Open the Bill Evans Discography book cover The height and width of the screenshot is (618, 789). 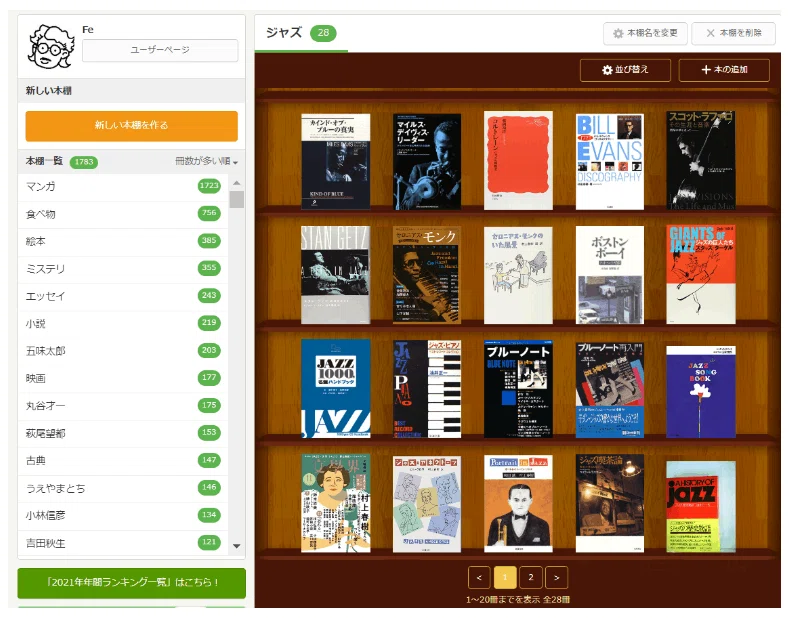point(610,162)
